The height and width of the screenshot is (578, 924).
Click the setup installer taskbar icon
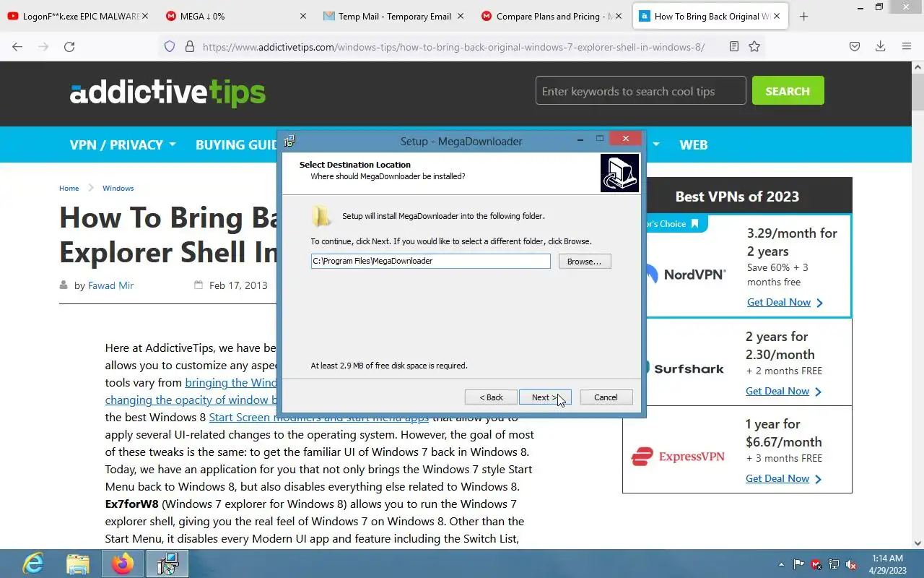click(x=167, y=564)
